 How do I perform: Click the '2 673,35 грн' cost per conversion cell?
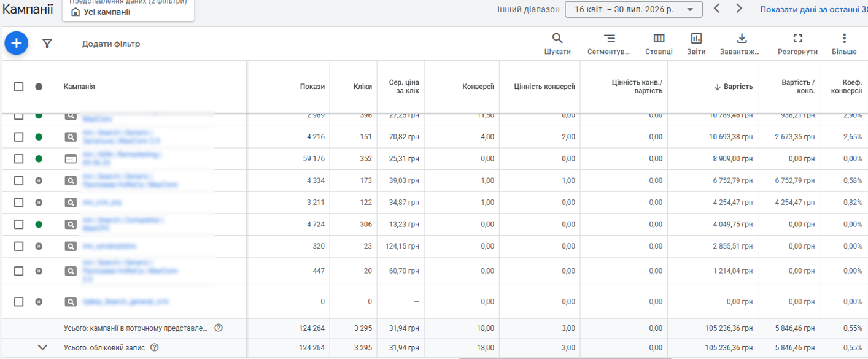(795, 137)
